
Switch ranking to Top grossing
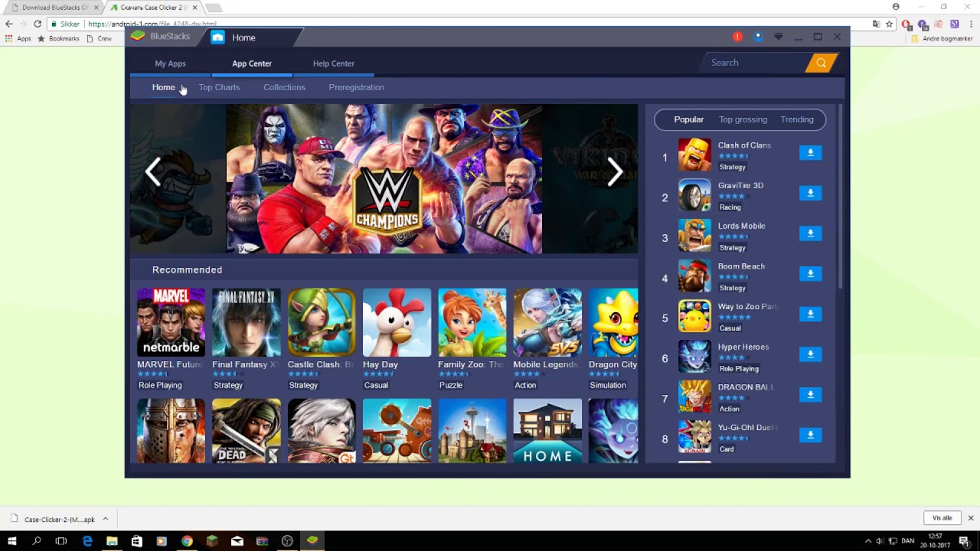pos(743,119)
